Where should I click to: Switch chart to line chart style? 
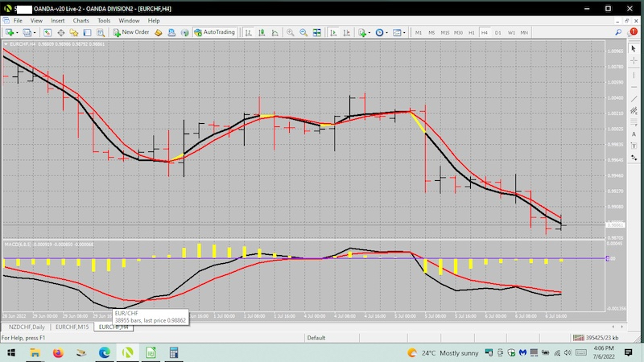[x=275, y=32]
